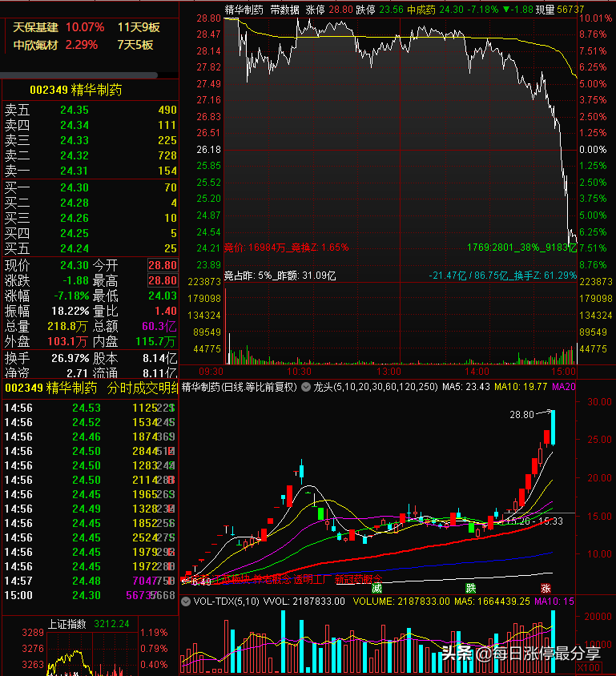Select the 卖三 24.33 order row

point(91,140)
